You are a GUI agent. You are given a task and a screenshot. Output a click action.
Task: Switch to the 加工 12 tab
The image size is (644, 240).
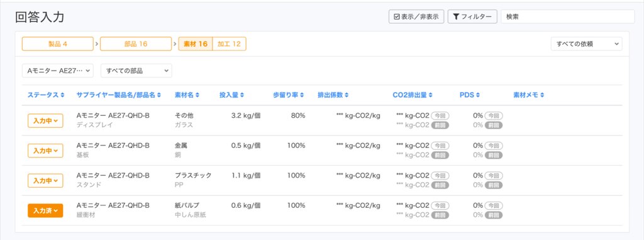[x=229, y=43]
